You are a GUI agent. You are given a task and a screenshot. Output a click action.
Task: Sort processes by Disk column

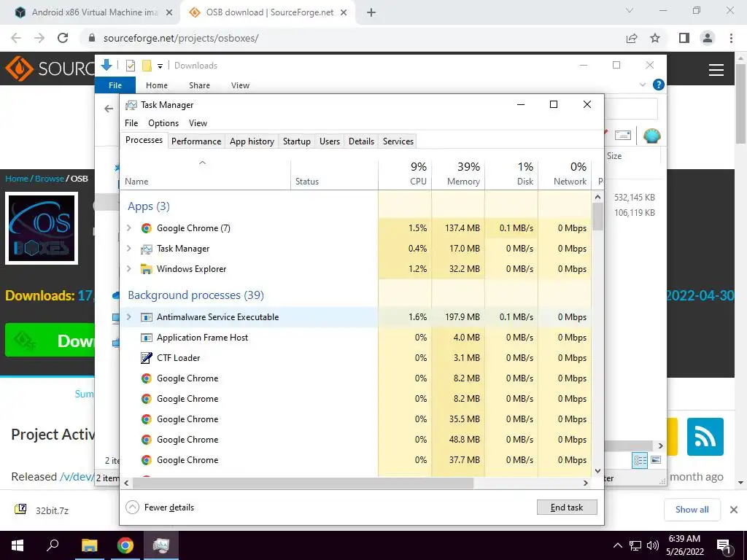click(511, 174)
